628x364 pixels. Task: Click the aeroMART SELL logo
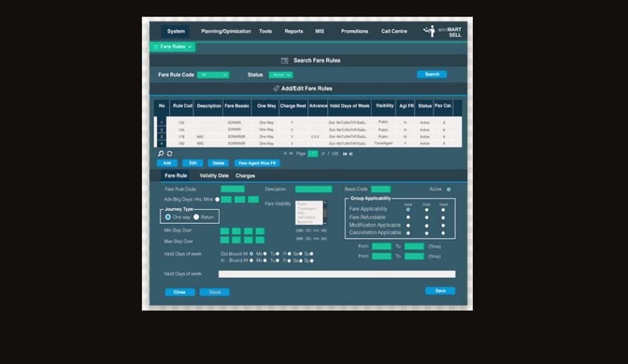[x=443, y=31]
